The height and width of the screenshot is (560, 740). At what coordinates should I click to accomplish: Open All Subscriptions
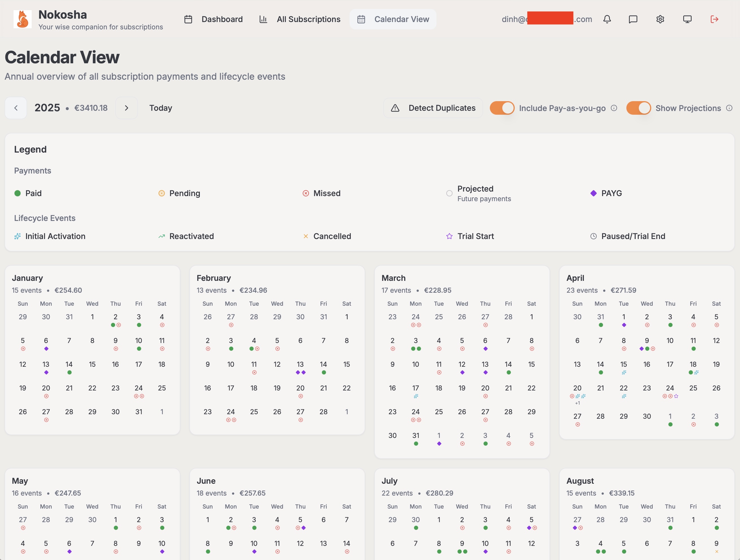(x=308, y=19)
